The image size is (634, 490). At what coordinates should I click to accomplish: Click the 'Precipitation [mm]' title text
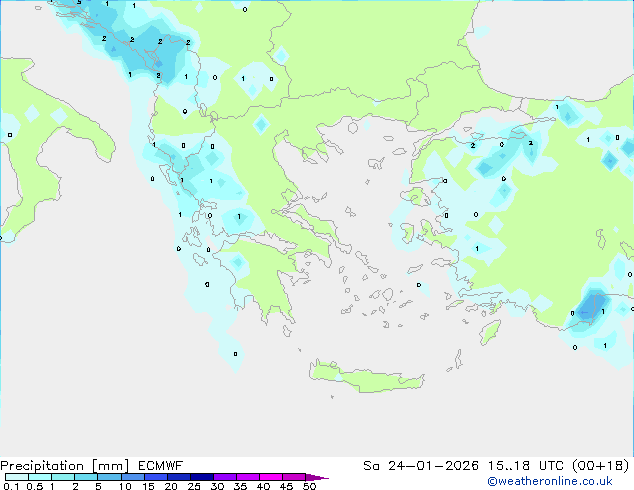pos(65,466)
